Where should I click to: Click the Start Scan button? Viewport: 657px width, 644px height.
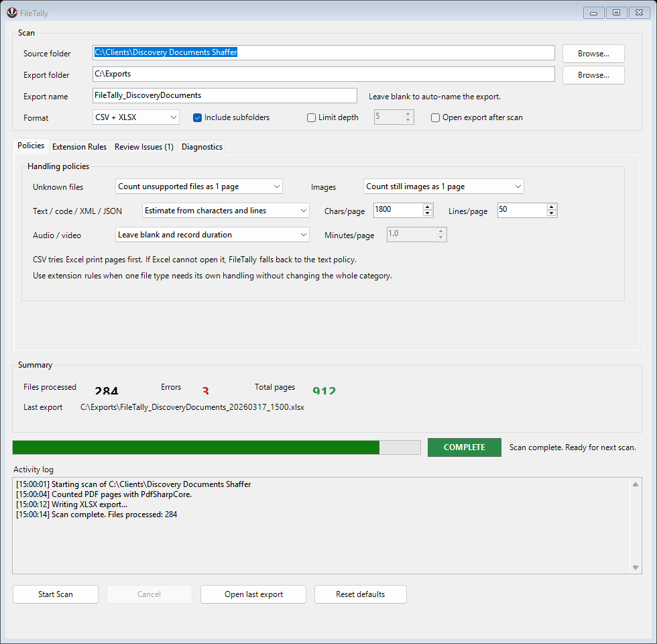click(55, 594)
